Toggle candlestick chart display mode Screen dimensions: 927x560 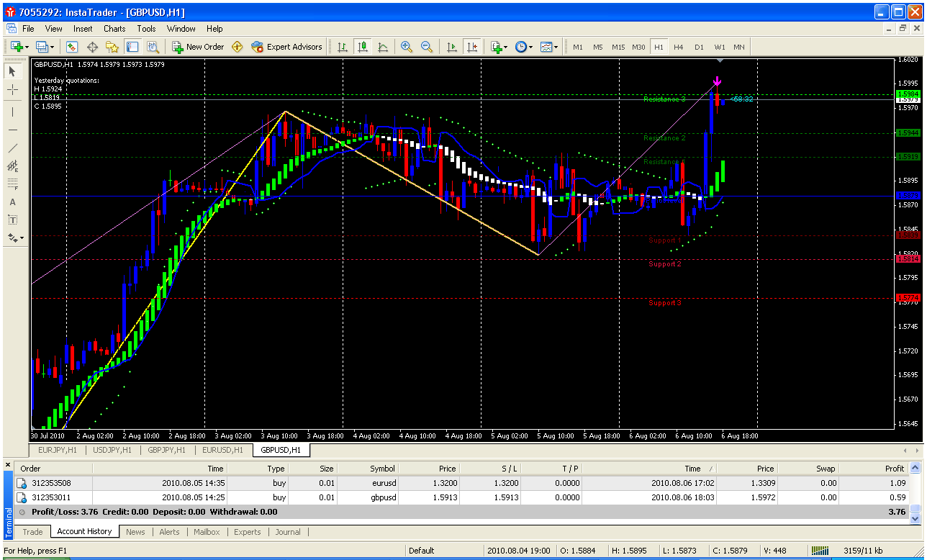[x=363, y=47]
